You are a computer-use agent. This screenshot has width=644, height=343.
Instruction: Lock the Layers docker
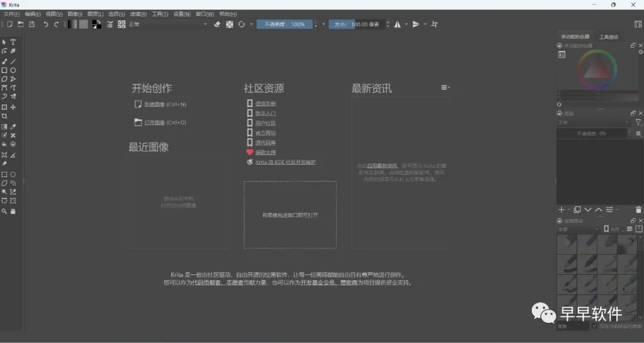coord(559,113)
